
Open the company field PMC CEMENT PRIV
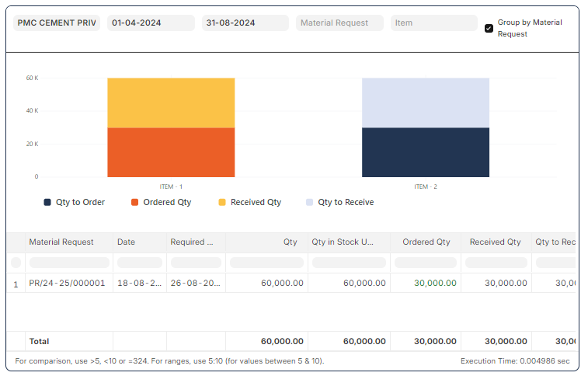point(57,23)
